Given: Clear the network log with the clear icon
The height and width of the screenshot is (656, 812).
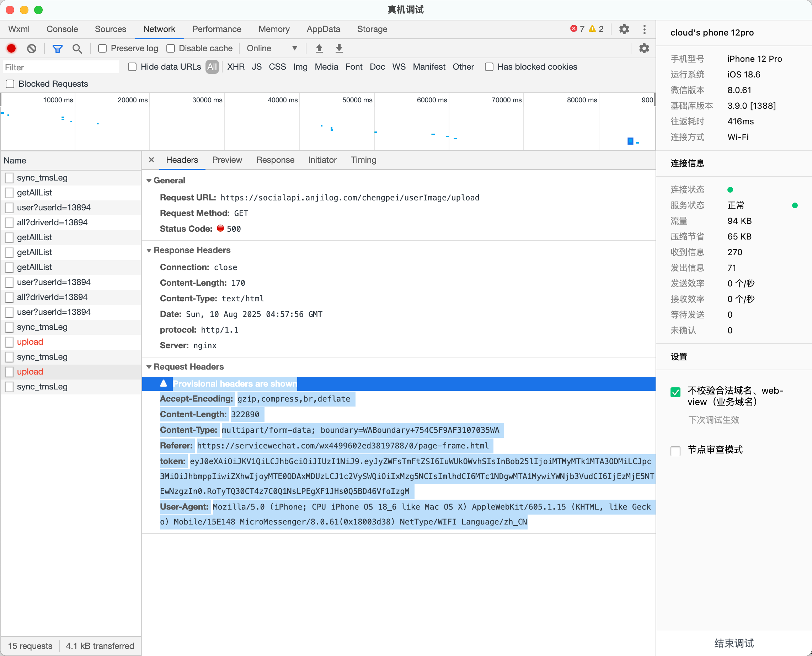Looking at the screenshot, I should [x=32, y=48].
